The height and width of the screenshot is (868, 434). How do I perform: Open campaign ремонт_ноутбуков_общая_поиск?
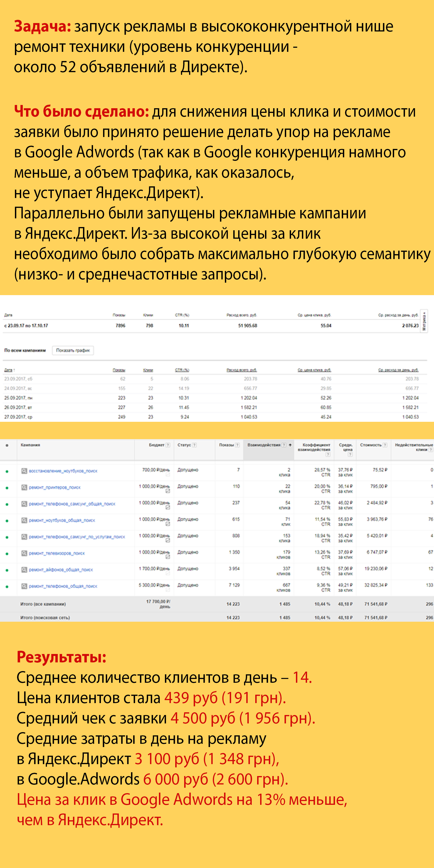[x=62, y=521]
